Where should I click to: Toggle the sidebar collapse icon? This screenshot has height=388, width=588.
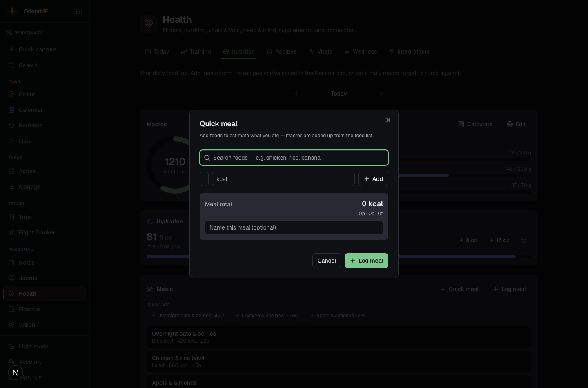(79, 11)
